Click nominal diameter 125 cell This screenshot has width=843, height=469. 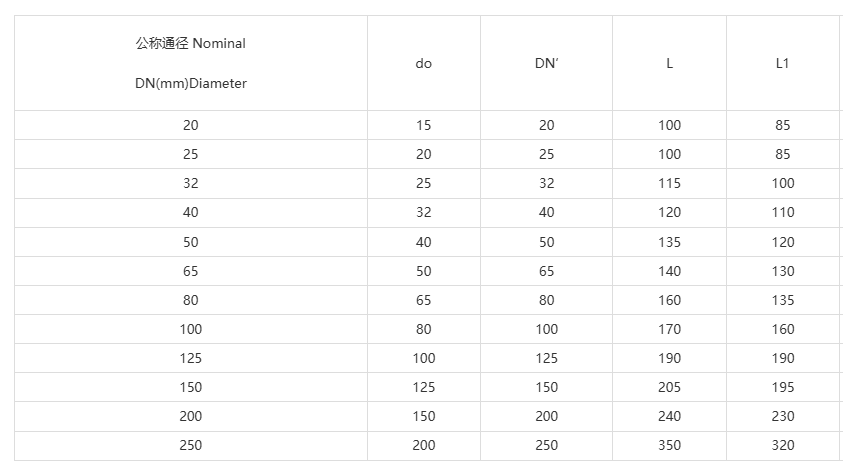click(191, 358)
